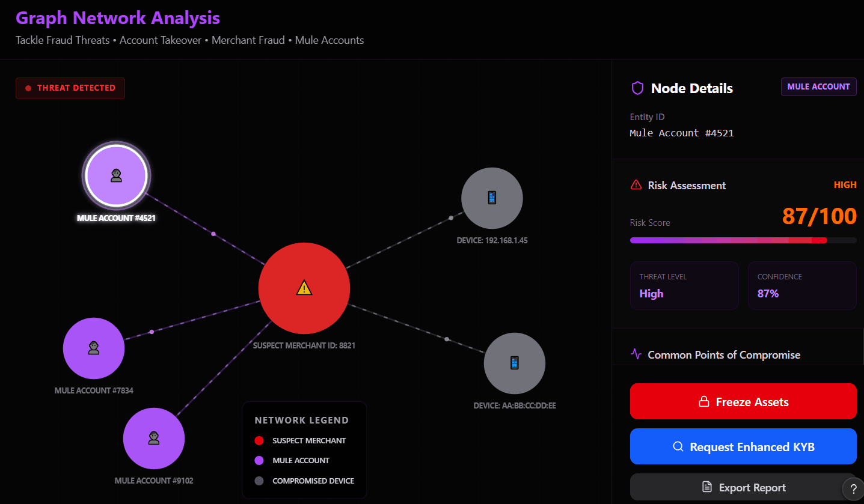Click the red Suspect Merchant legend dot
The height and width of the screenshot is (504, 864).
259,440
